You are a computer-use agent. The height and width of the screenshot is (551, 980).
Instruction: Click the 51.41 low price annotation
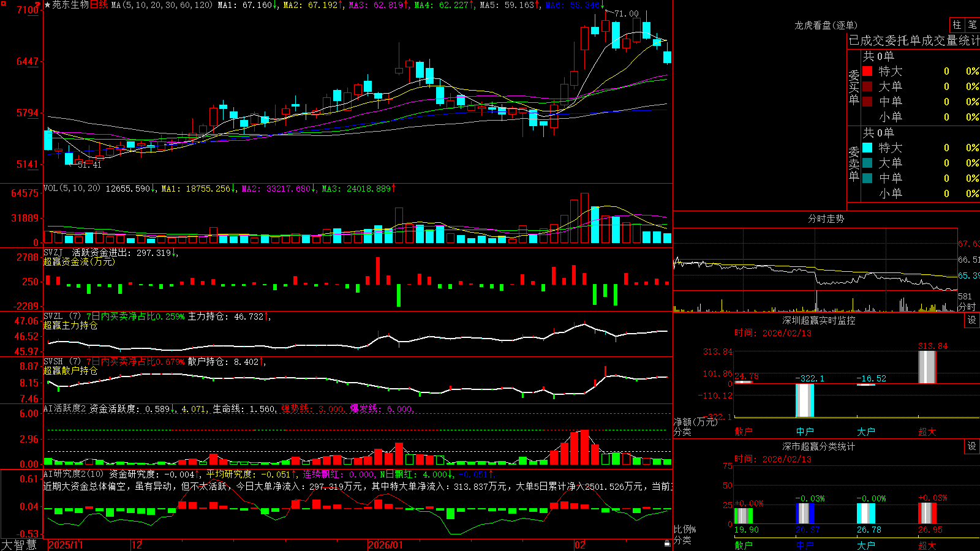click(x=89, y=165)
